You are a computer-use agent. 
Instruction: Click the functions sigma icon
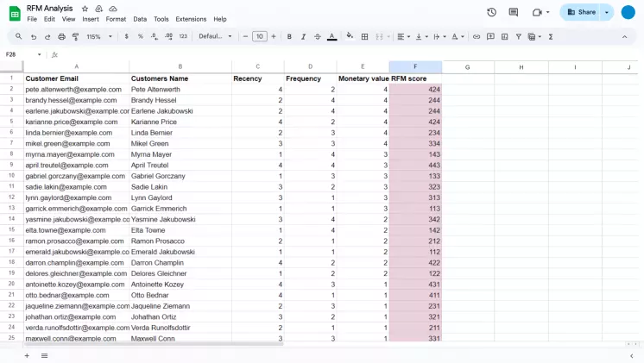(x=551, y=37)
